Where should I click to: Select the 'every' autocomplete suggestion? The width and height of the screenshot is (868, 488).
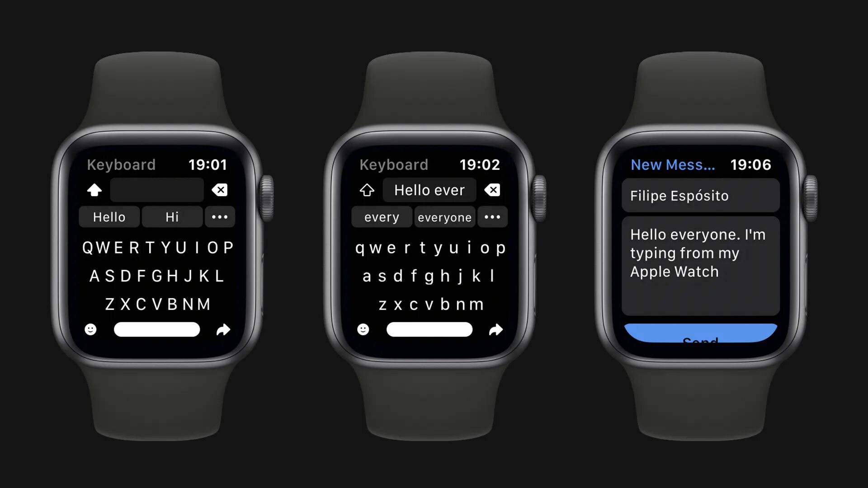[x=381, y=217]
